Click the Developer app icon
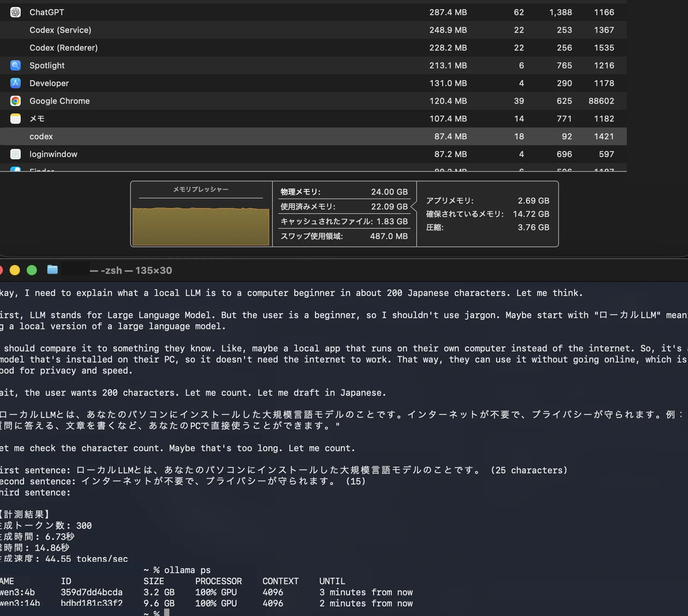688x616 pixels. (x=15, y=83)
